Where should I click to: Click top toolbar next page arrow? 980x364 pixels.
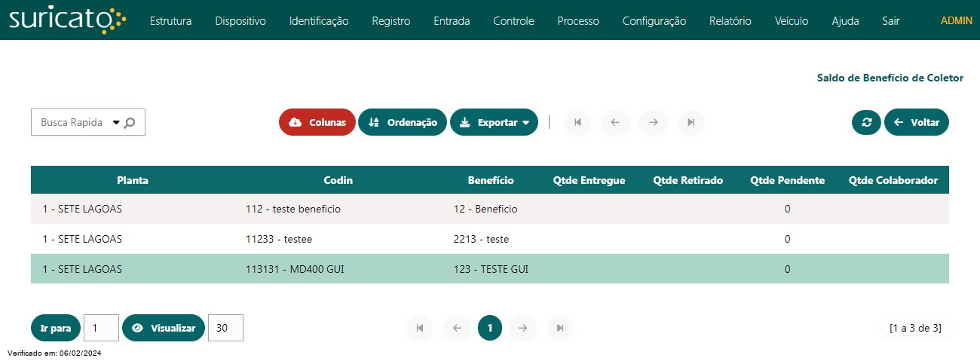click(x=654, y=122)
